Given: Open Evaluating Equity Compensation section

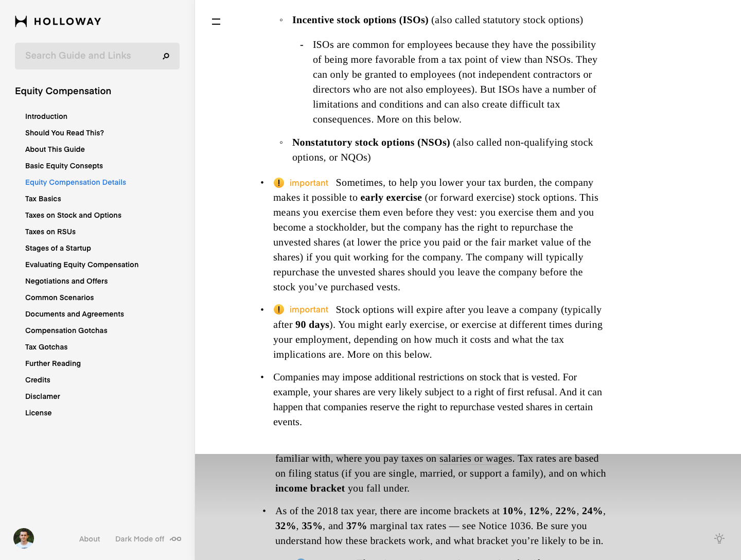Looking at the screenshot, I should 82,265.
